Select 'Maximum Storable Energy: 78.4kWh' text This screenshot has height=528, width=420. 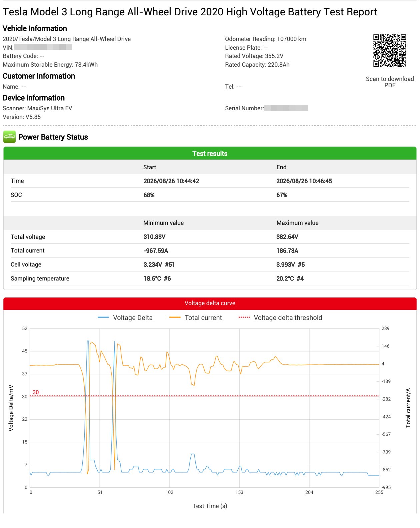(x=50, y=65)
